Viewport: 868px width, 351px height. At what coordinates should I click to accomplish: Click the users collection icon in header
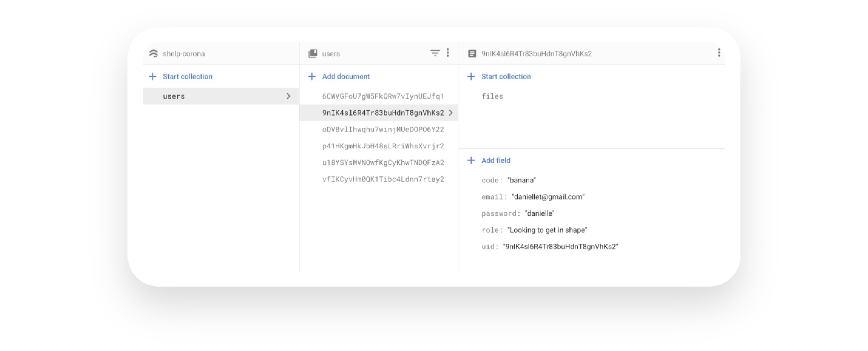click(x=313, y=54)
